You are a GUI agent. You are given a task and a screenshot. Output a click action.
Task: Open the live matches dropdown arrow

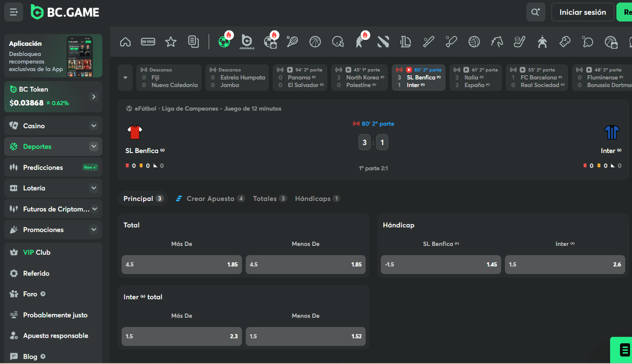tap(125, 78)
